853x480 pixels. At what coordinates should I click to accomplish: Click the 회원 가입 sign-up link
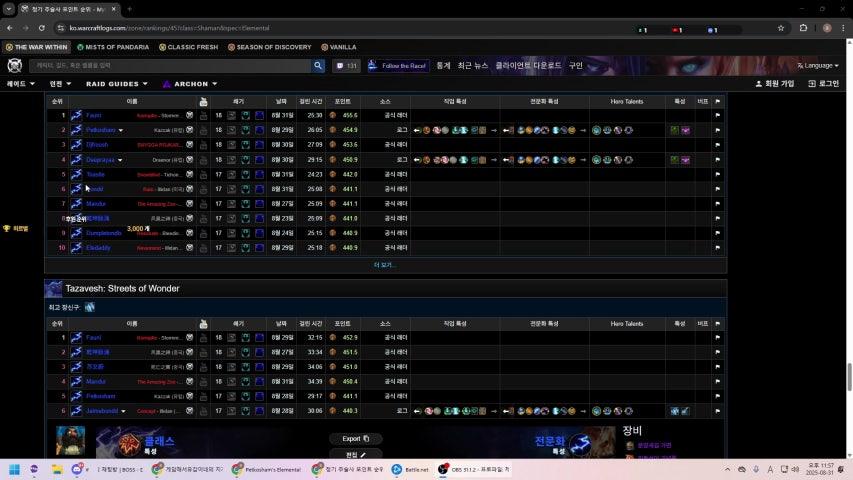click(775, 84)
